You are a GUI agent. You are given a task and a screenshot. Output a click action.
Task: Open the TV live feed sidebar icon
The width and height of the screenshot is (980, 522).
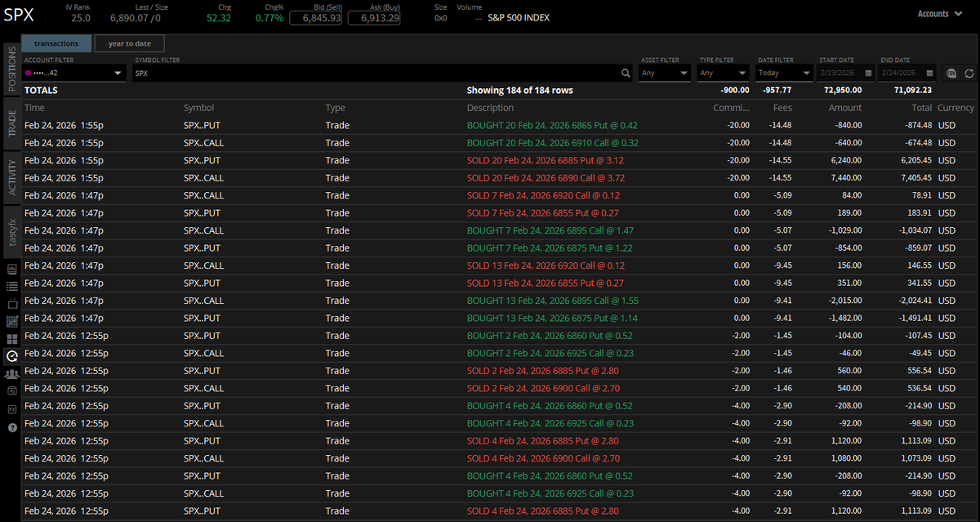[x=12, y=304]
